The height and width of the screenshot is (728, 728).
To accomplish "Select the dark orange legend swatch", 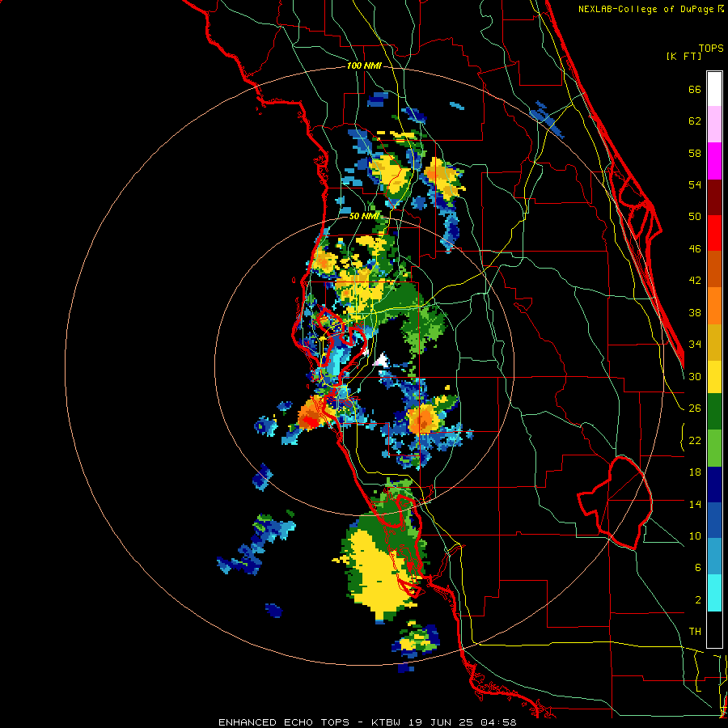I will pos(714,269).
